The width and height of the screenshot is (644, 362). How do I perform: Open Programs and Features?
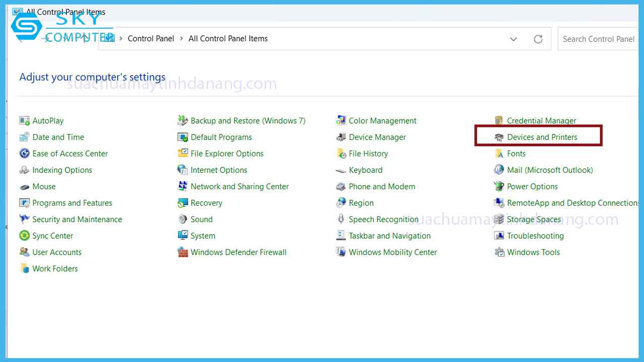71,203
